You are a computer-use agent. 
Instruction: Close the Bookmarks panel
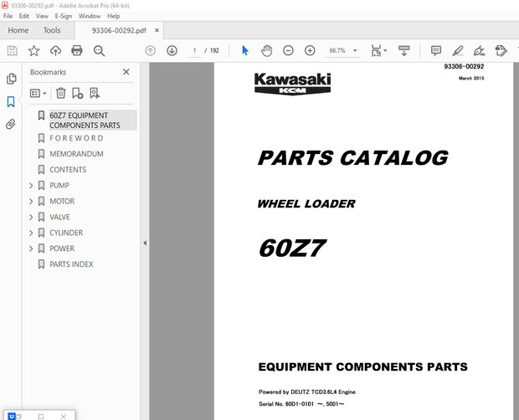126,72
